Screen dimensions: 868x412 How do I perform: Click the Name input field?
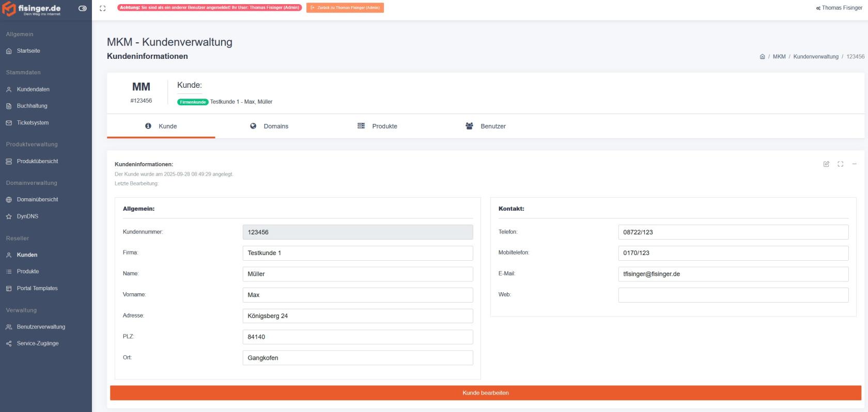click(x=358, y=274)
